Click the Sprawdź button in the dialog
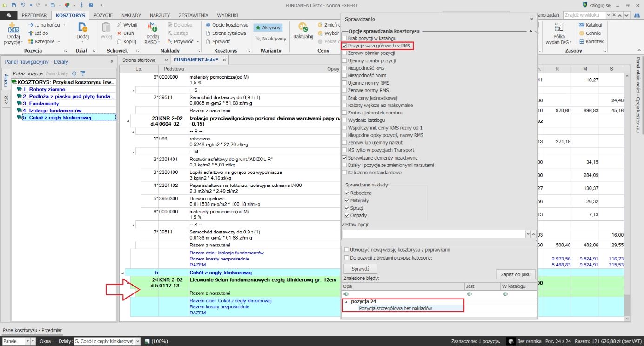 [x=360, y=269]
